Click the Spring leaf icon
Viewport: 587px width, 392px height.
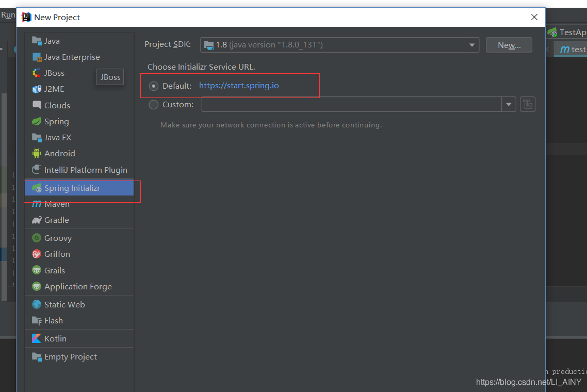coord(37,121)
